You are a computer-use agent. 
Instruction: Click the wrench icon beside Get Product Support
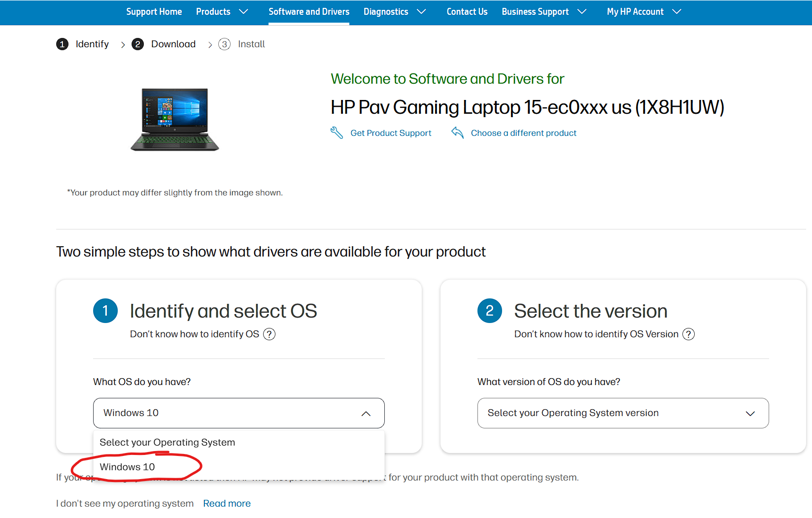click(337, 133)
